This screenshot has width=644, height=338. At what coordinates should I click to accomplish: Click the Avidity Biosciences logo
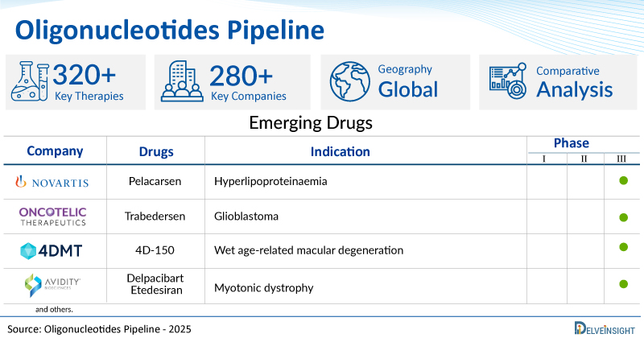coord(54,285)
